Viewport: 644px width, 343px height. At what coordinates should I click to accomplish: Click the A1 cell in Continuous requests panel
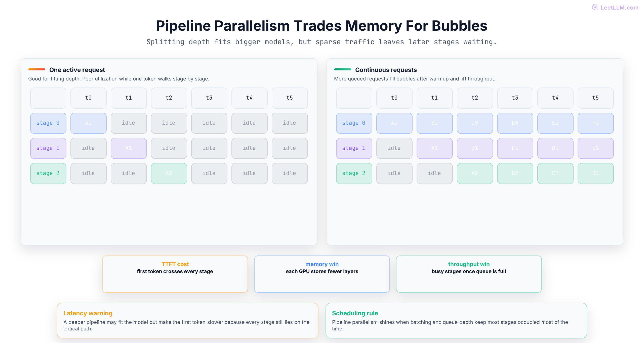[x=435, y=148]
